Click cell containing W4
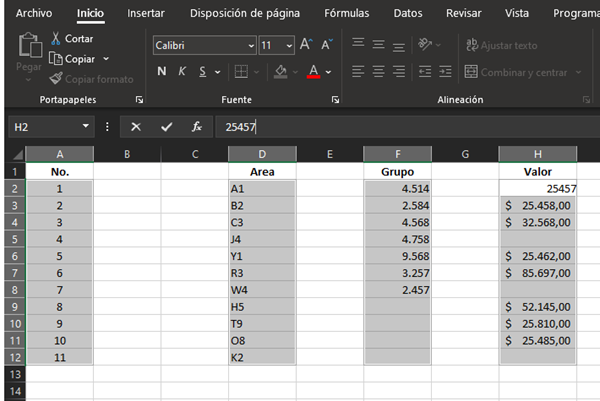This screenshot has width=600, height=401. 262,290
